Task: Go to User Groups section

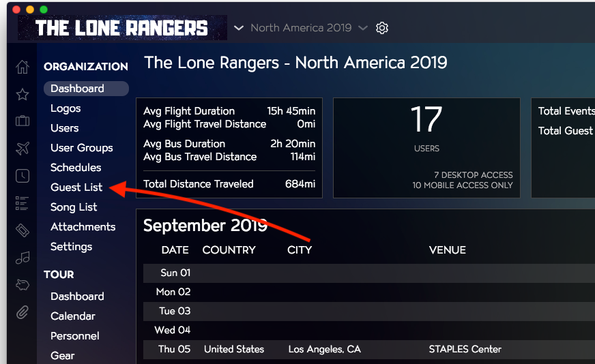Action: coord(82,148)
